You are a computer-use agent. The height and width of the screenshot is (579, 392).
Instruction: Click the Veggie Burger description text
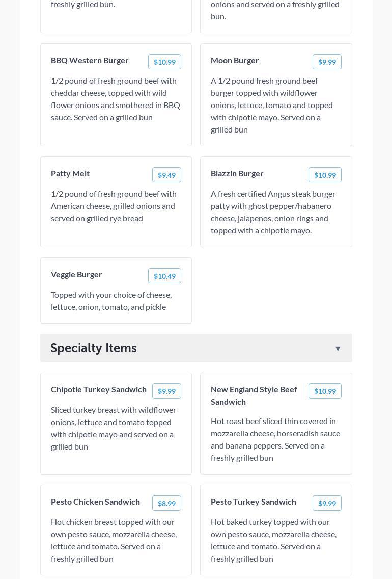(x=111, y=301)
